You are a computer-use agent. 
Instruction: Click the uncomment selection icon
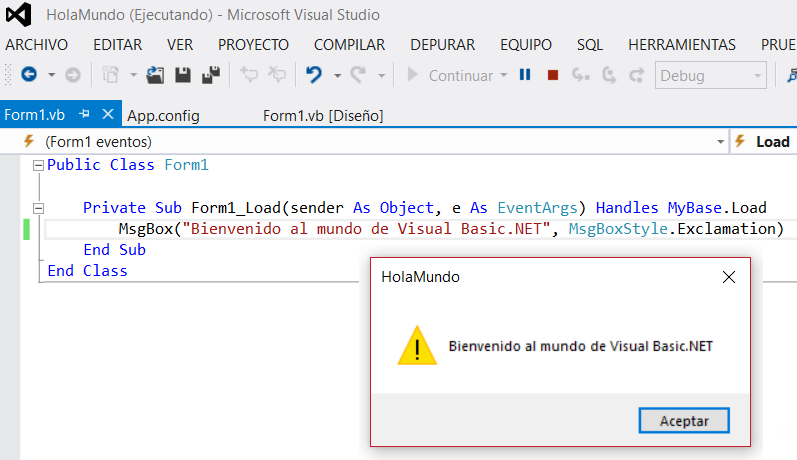click(x=277, y=75)
